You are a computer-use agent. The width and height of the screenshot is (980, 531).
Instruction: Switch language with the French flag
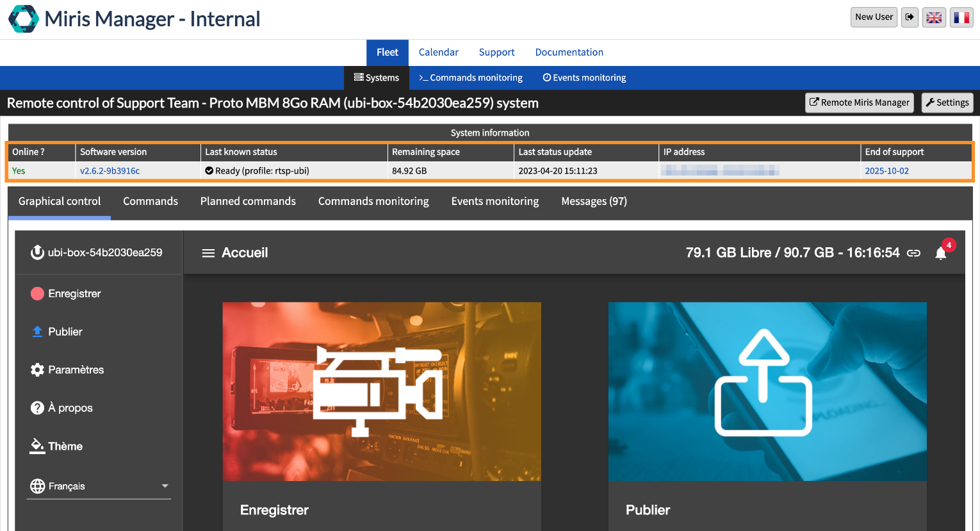pos(961,17)
